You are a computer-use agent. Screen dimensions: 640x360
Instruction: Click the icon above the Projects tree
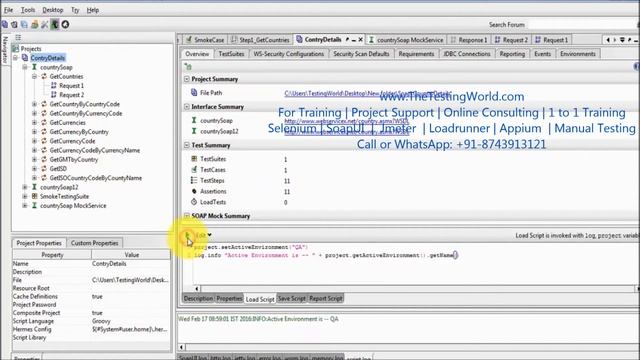[x=18, y=37]
